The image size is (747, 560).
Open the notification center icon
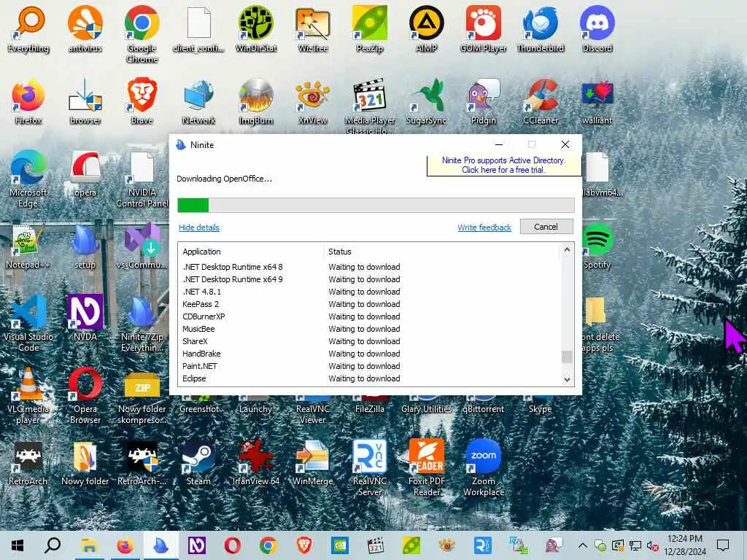[723, 545]
